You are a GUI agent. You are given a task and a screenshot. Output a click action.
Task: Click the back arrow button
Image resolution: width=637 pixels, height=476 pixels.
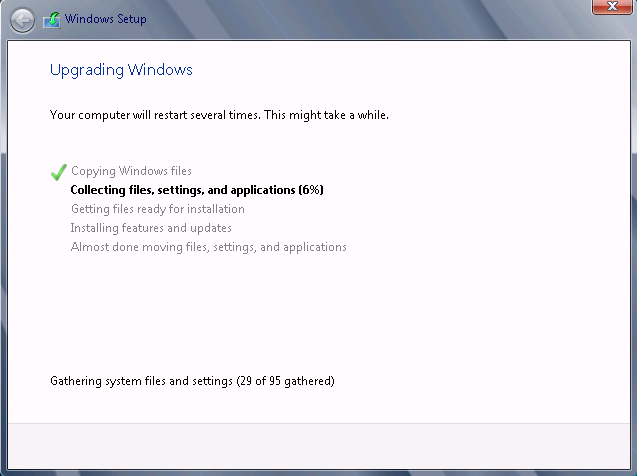click(22, 20)
